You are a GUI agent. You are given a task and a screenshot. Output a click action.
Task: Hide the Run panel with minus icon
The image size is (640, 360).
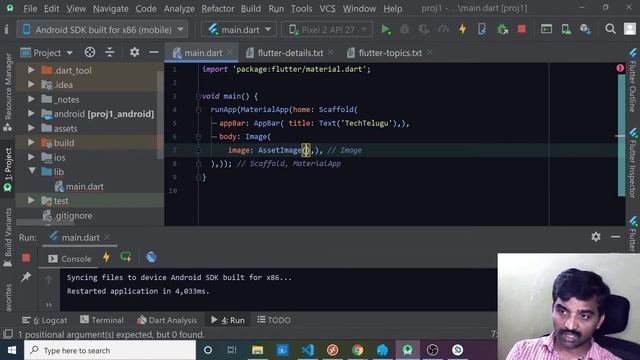point(616,237)
